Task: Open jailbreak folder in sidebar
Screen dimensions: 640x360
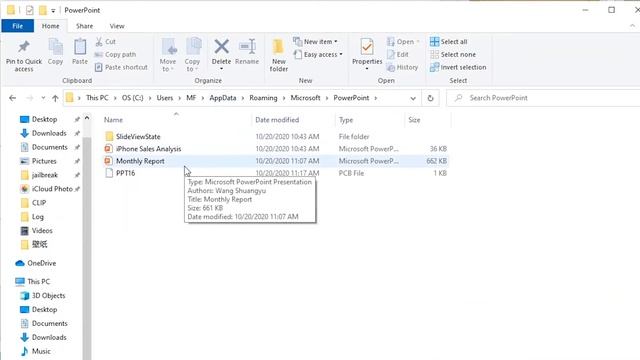Action: tap(44, 175)
